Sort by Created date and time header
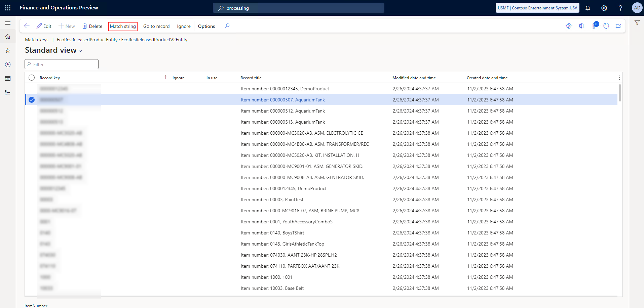The image size is (644, 308). click(x=487, y=78)
